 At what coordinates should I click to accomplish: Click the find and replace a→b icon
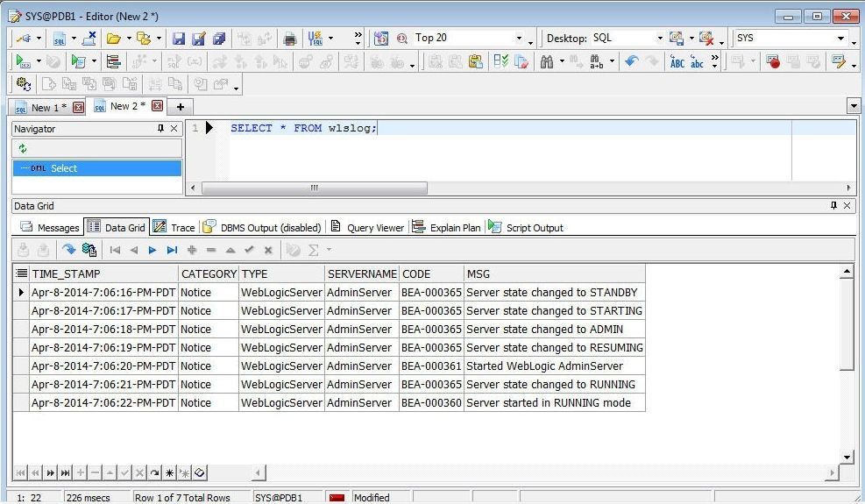596,62
